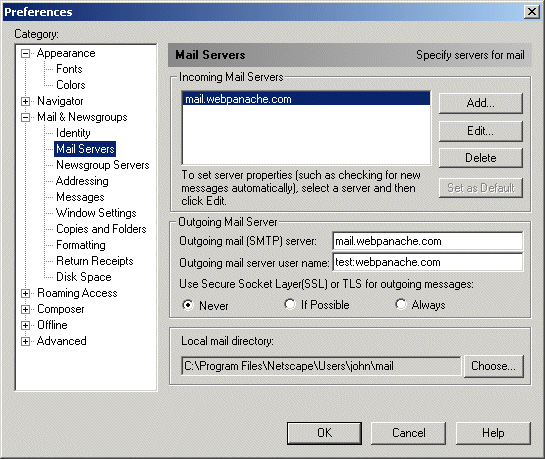Expand the Offline category
545x459 pixels.
tap(25, 326)
